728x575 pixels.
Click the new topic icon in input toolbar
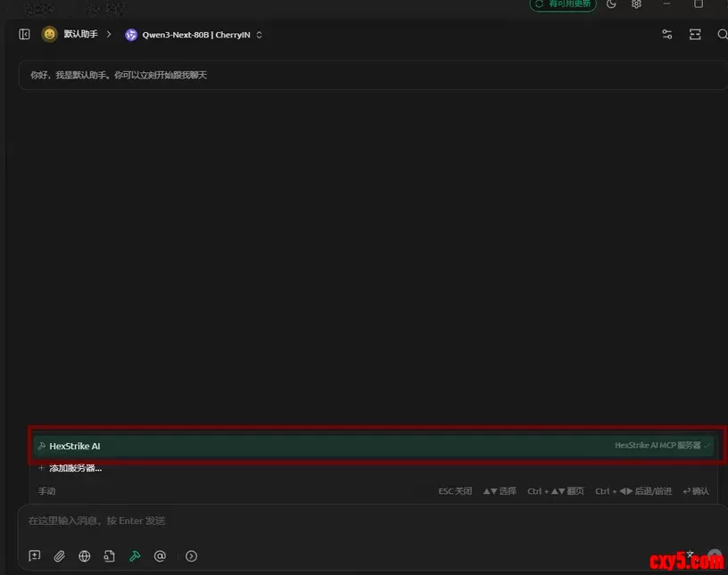pos(35,556)
